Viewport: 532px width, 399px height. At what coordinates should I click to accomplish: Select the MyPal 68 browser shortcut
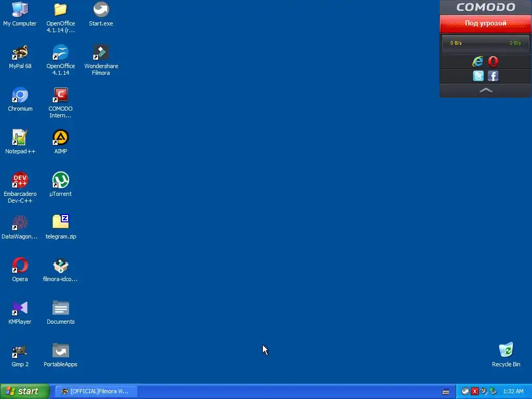pos(20,57)
